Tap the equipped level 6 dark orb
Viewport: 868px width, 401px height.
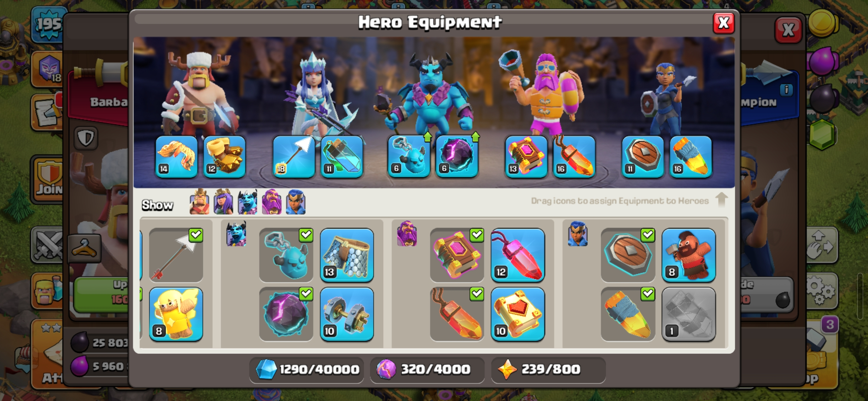(457, 156)
